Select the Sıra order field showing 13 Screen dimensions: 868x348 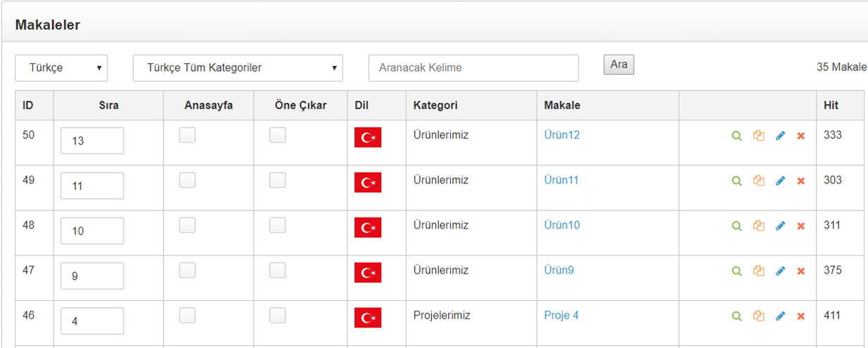[x=92, y=140]
